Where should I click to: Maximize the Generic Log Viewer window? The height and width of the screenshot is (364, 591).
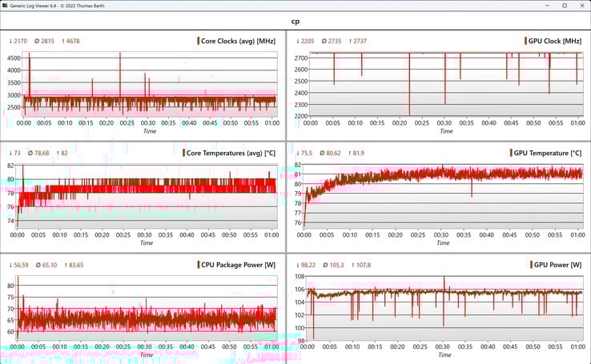(563, 6)
